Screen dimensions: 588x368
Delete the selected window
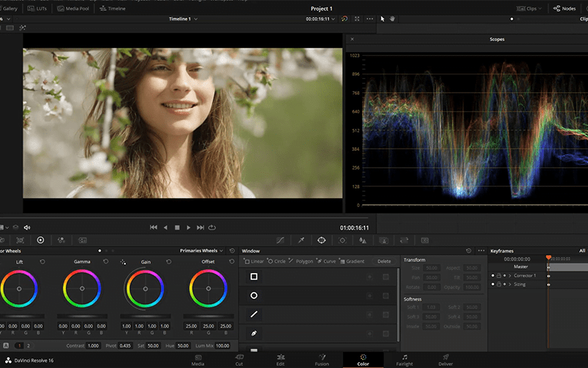coord(384,261)
